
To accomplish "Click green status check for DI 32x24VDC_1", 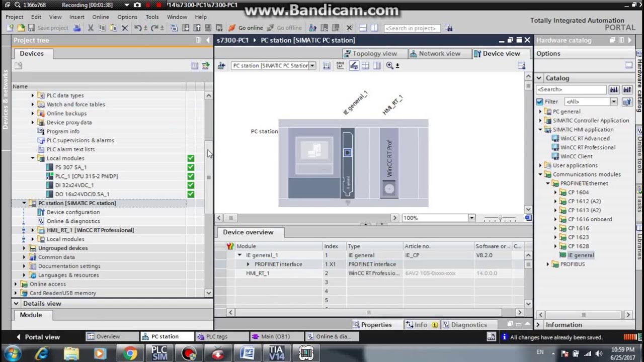I will [191, 186].
